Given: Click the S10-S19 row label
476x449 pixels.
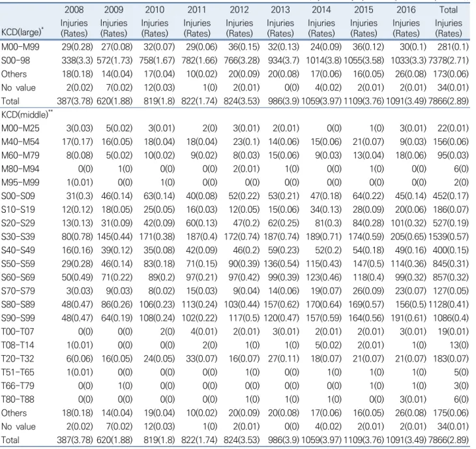Looking at the screenshot, I should [18, 209].
